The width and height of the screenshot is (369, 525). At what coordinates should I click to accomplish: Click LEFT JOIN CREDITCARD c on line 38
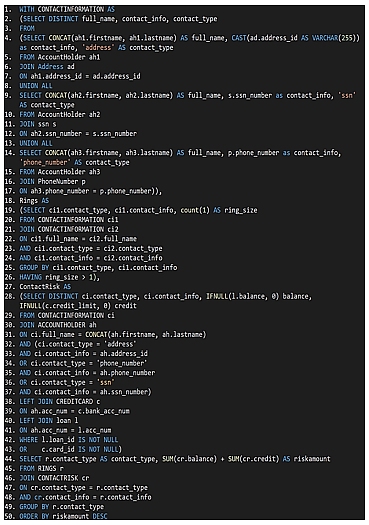pos(60,401)
